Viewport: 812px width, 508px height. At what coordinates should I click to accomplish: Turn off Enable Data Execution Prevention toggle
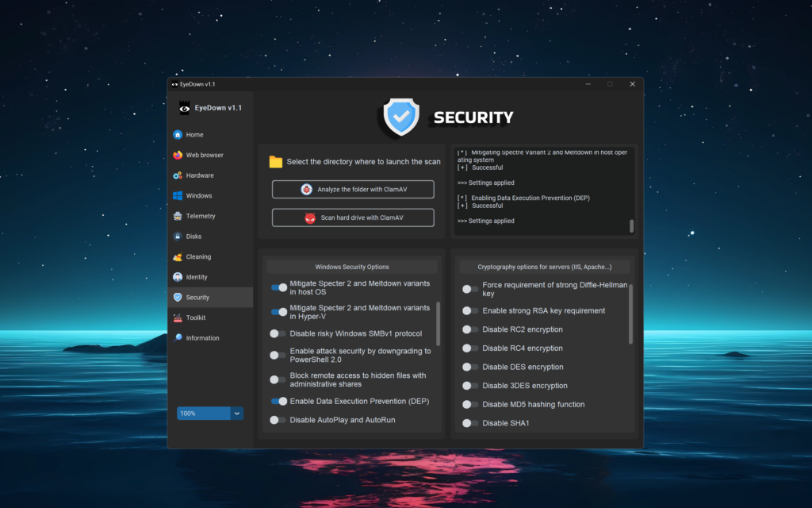pyautogui.click(x=278, y=402)
